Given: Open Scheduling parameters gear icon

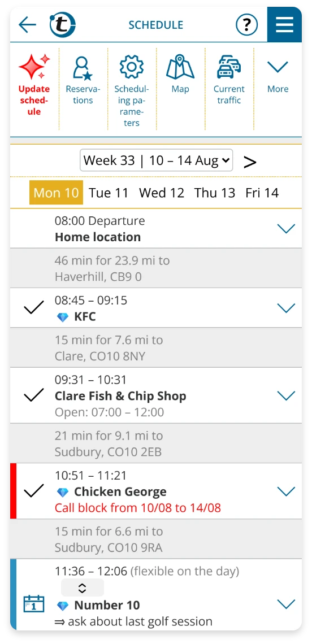Looking at the screenshot, I should tap(132, 67).
